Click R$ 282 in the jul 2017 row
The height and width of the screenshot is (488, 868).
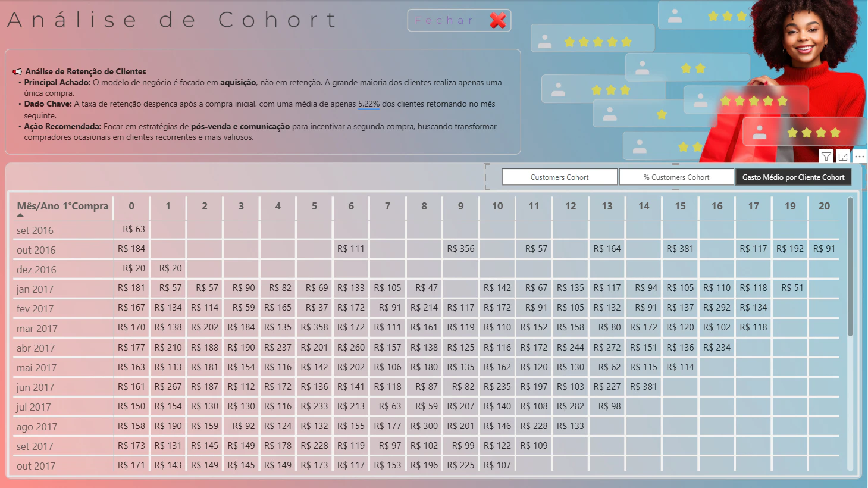[571, 406]
